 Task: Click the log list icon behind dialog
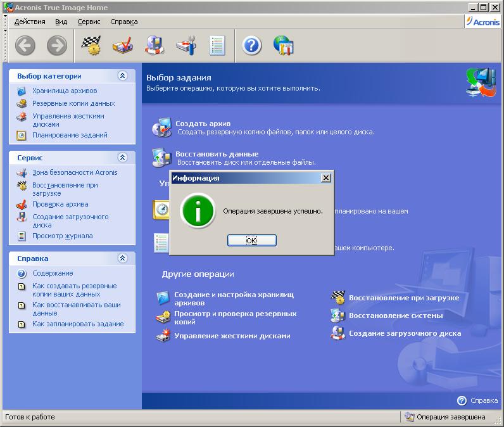(x=161, y=243)
